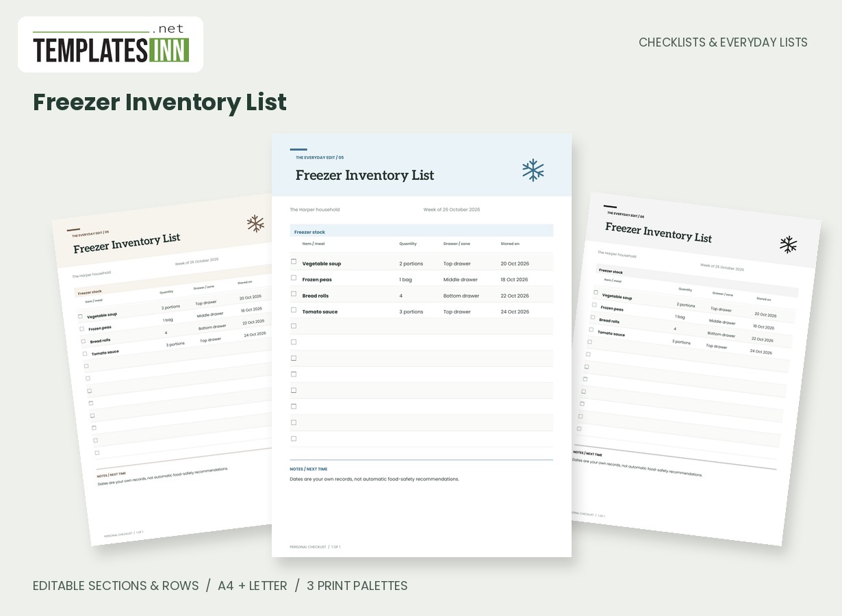Click the brown snowflake icon on left page
842x616 pixels.
pyautogui.click(x=255, y=223)
